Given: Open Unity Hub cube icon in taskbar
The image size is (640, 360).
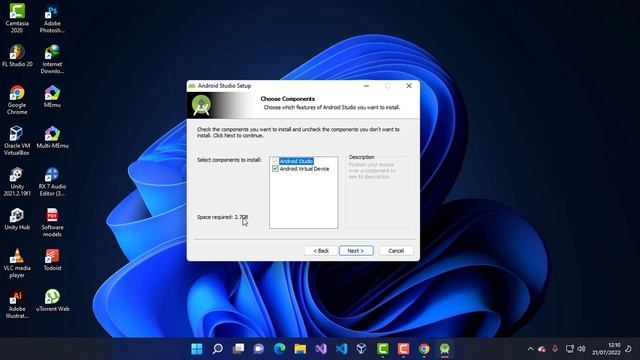Looking at the screenshot, I should [x=362, y=349].
